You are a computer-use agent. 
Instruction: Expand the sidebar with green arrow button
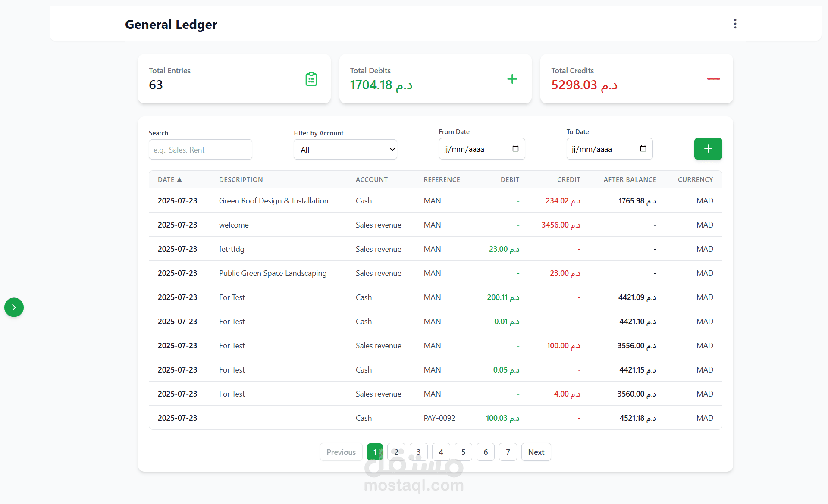[x=14, y=307]
